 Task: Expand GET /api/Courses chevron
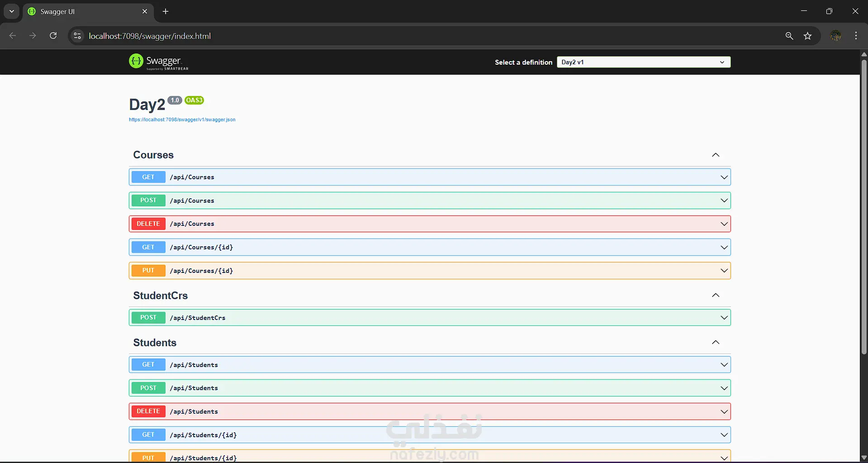(724, 177)
